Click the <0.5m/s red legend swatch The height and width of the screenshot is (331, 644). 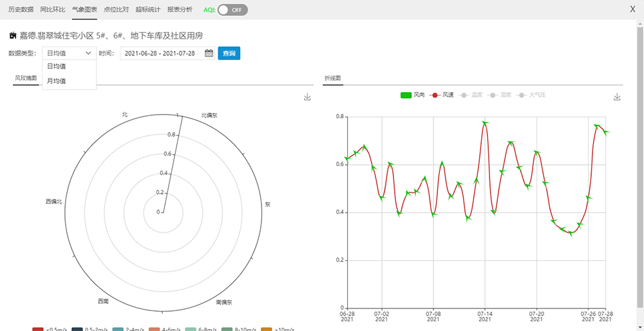coord(38,329)
